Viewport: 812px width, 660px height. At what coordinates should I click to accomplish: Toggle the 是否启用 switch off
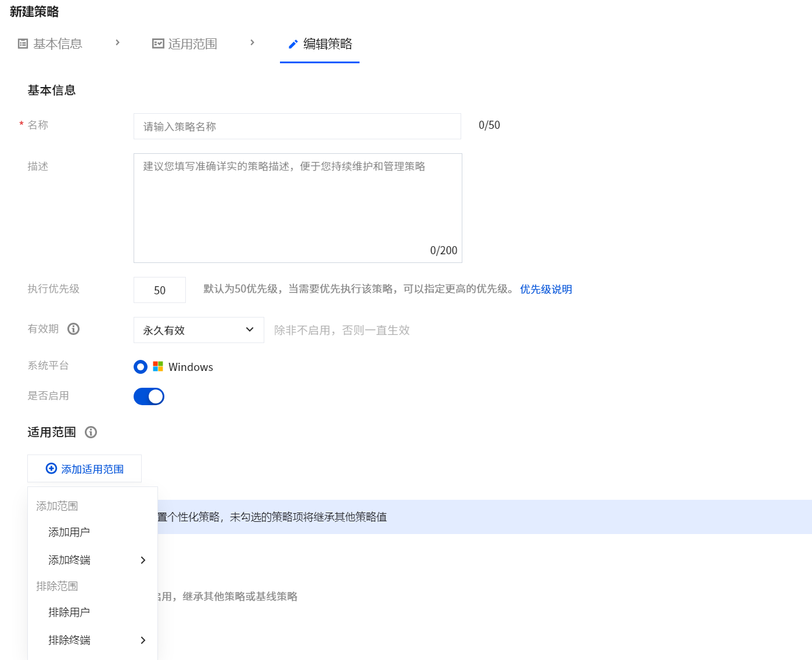149,396
